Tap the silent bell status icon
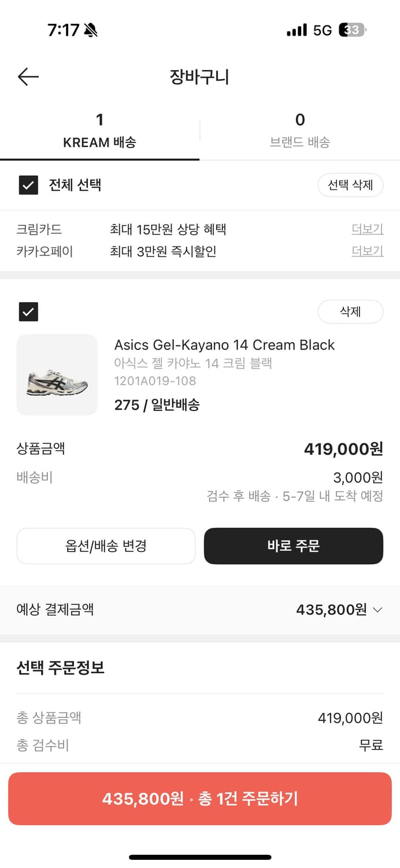The width and height of the screenshot is (400, 868). click(91, 30)
